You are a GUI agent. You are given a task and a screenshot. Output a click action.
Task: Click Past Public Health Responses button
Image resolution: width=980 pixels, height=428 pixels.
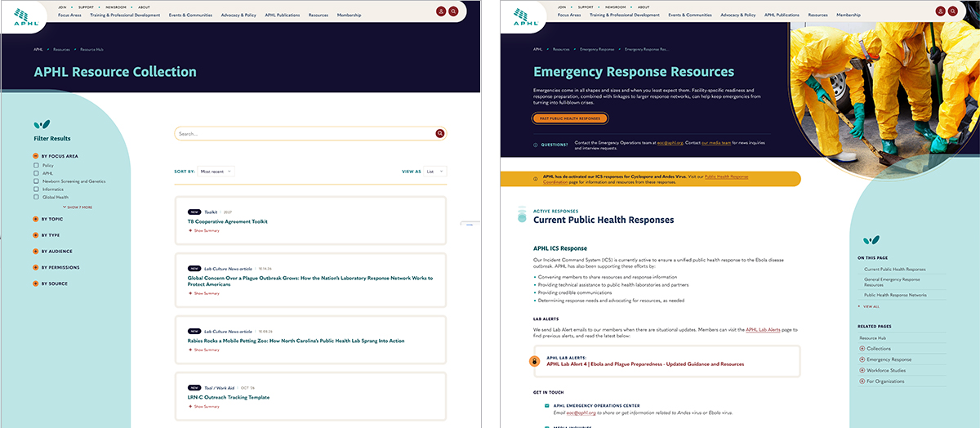(x=570, y=118)
